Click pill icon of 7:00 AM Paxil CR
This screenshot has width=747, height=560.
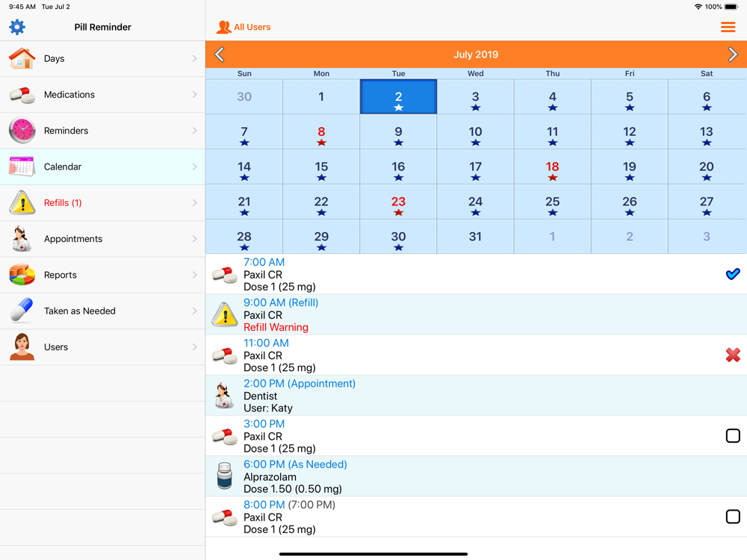pos(224,275)
